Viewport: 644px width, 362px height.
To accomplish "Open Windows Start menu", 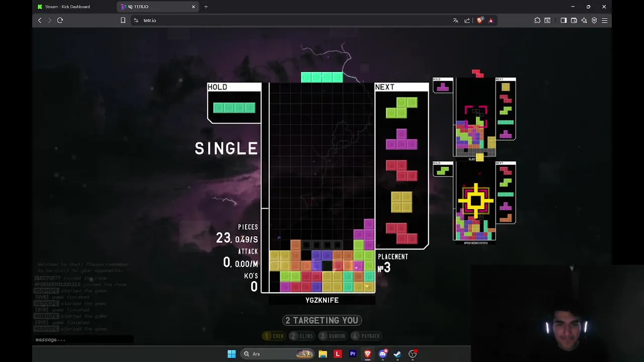I will coord(231,354).
